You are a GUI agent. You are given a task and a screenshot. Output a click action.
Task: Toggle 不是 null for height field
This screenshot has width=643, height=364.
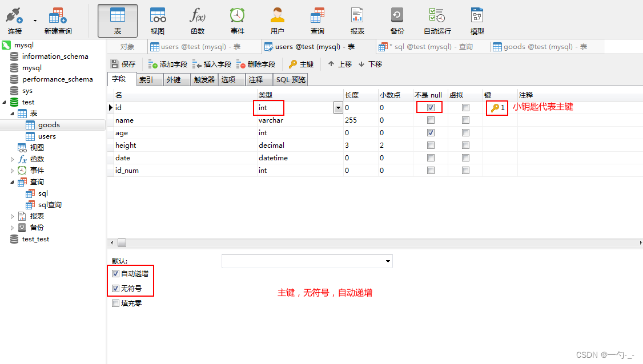(x=431, y=145)
